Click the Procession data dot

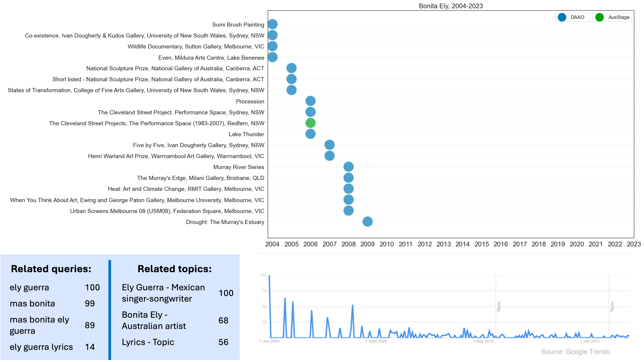311,101
